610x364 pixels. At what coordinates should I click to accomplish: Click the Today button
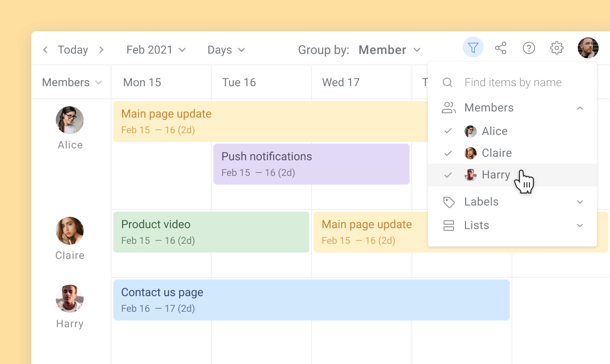point(72,50)
